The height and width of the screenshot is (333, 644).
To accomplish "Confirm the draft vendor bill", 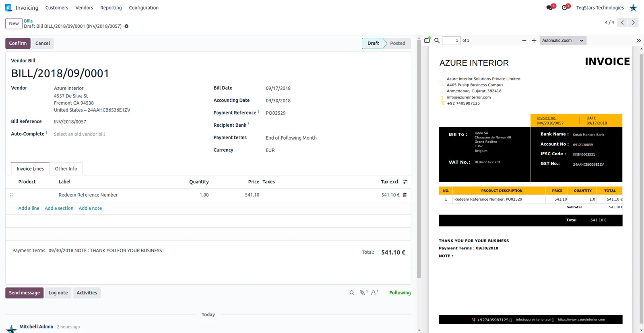I will (x=18, y=43).
